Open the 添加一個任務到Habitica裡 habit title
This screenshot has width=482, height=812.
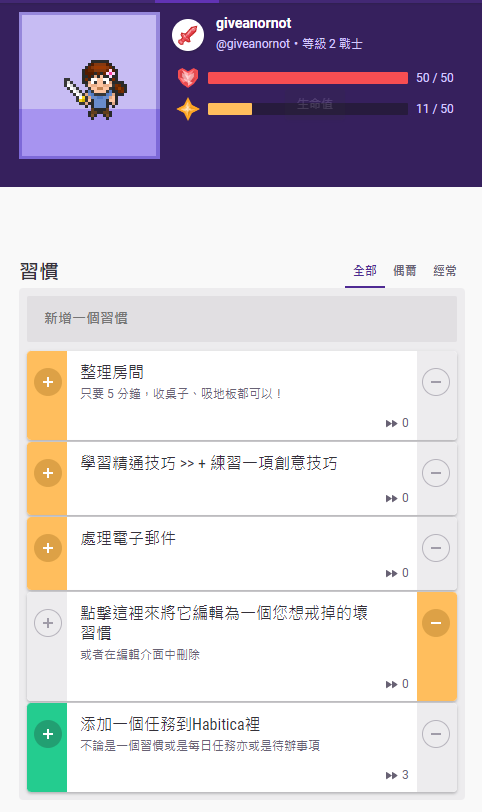point(170,724)
